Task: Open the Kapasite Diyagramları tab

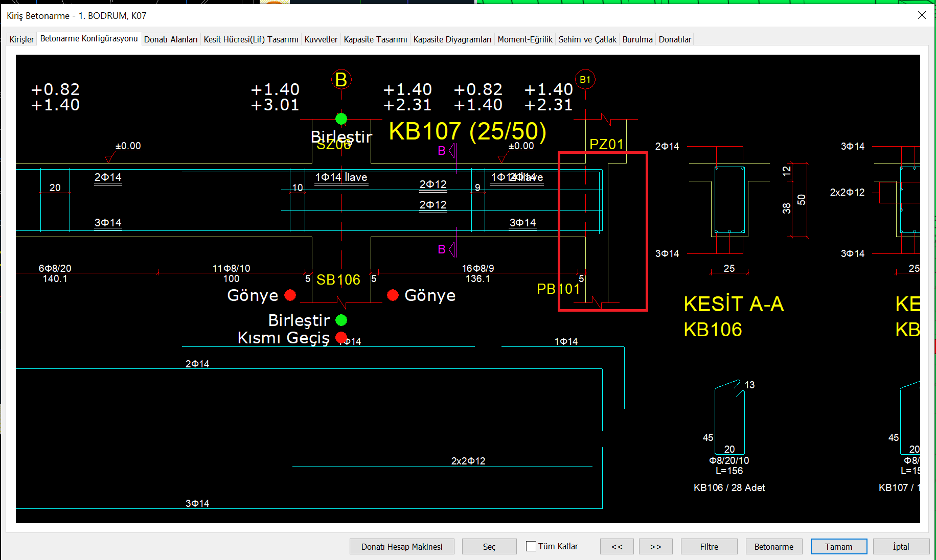Action: coord(452,39)
